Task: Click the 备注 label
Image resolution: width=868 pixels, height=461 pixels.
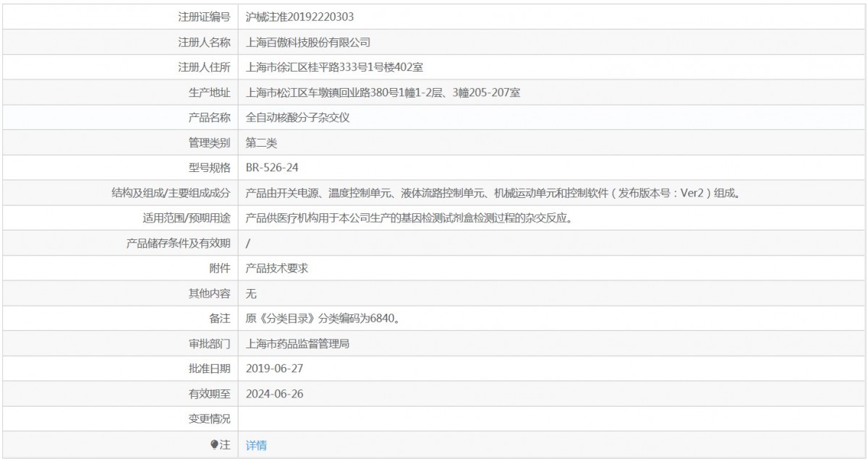Action: (220, 319)
